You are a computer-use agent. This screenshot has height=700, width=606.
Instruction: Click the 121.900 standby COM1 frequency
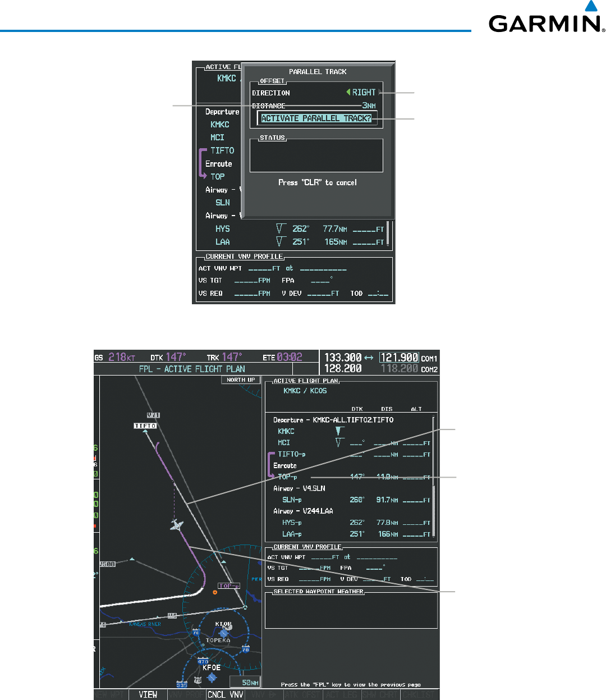[400, 358]
